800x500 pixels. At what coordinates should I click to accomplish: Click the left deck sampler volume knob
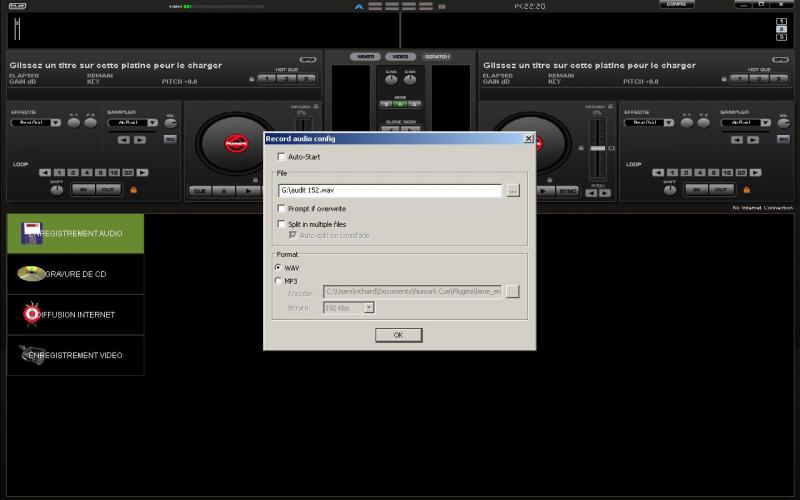(x=170, y=123)
